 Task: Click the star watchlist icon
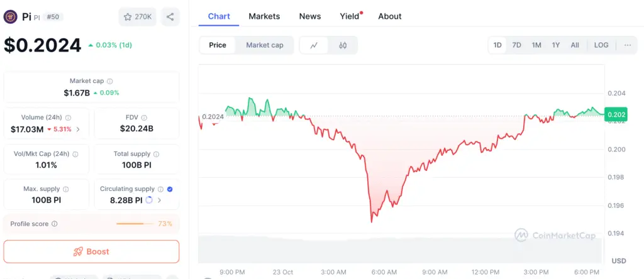point(128,17)
